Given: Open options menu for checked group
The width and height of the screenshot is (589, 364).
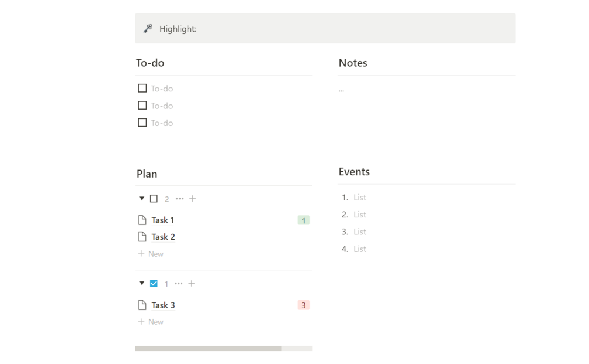Looking at the screenshot, I should coord(179,284).
